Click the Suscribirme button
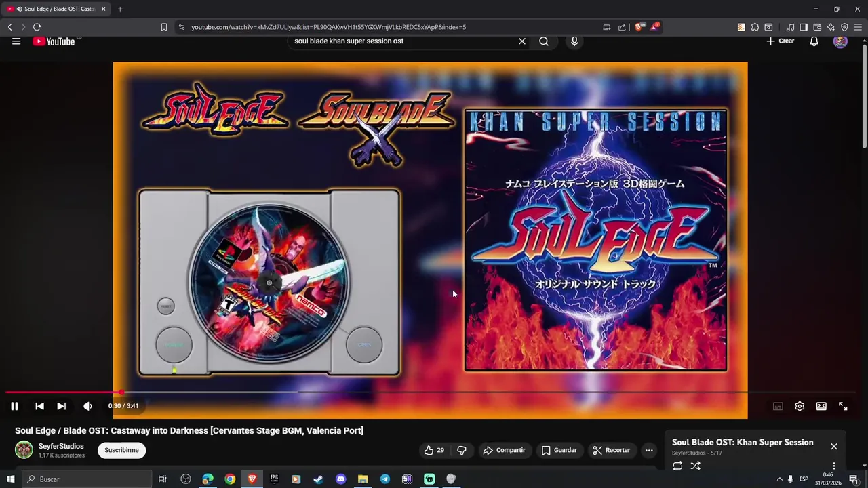868x488 pixels. point(121,450)
